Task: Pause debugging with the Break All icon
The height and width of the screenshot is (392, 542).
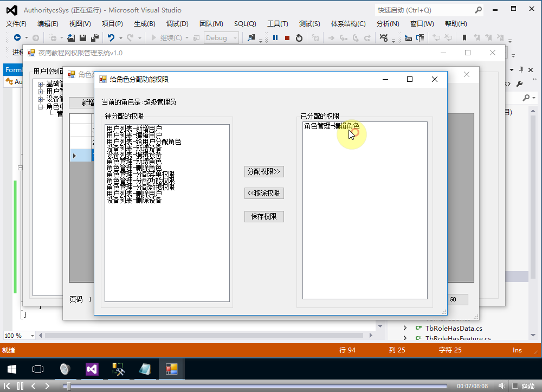Action: (x=275, y=37)
